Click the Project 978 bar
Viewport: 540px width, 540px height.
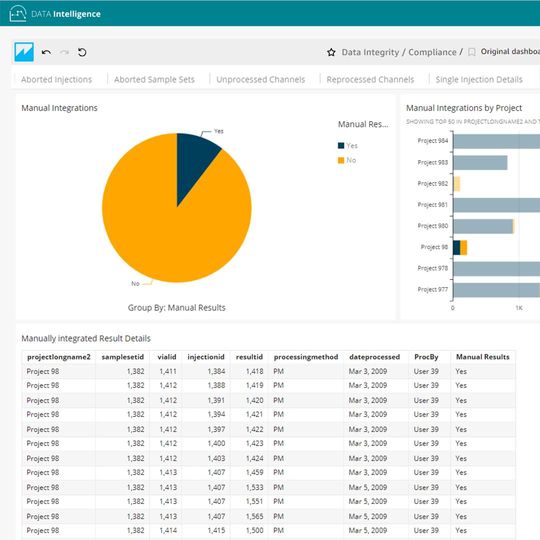click(496, 269)
